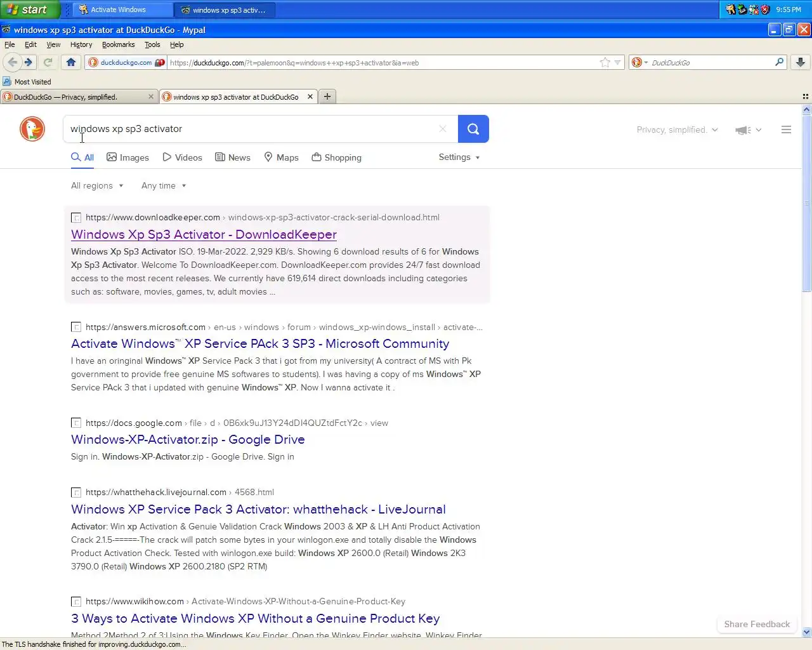
Task: Open the File menu
Action: pyautogui.click(x=10, y=44)
